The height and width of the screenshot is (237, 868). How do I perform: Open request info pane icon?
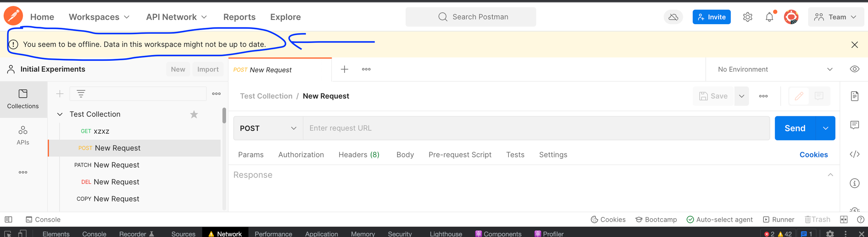point(855,183)
